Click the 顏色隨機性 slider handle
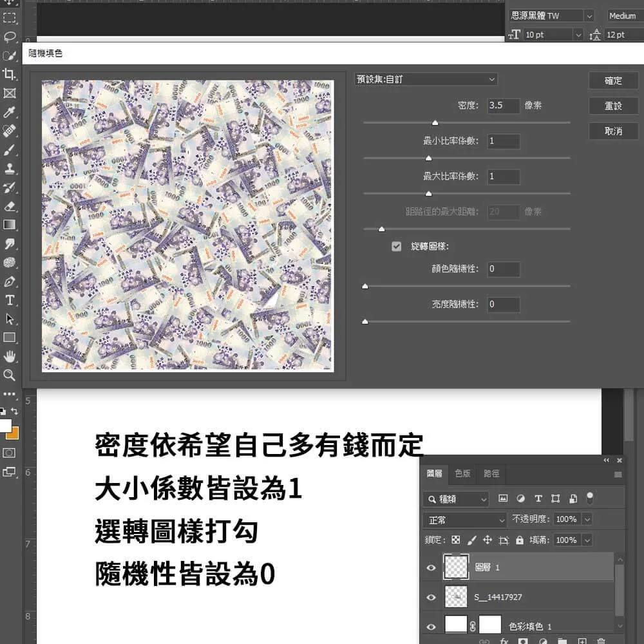Screen dimensions: 644x644 click(x=365, y=287)
